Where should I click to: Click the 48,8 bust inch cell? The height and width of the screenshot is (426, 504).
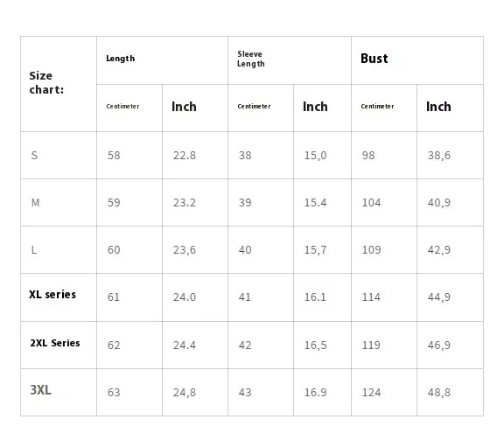click(450, 392)
